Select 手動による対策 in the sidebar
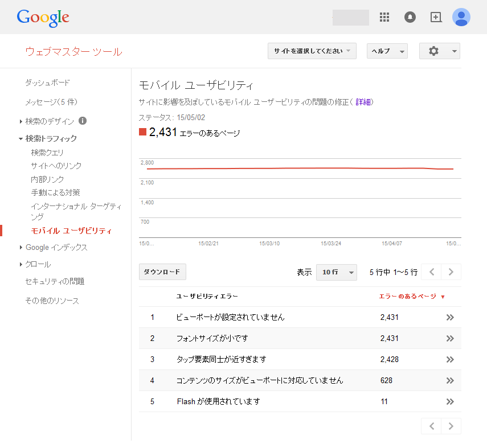 coord(55,193)
